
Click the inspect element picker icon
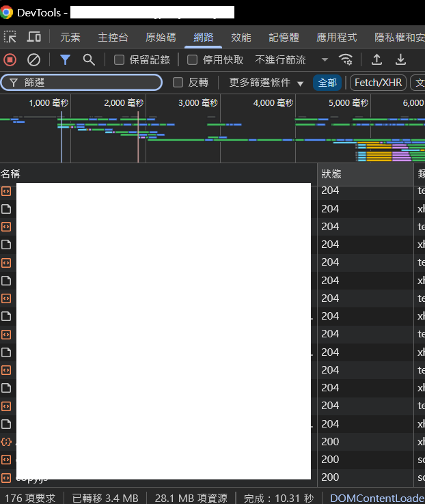[10, 37]
